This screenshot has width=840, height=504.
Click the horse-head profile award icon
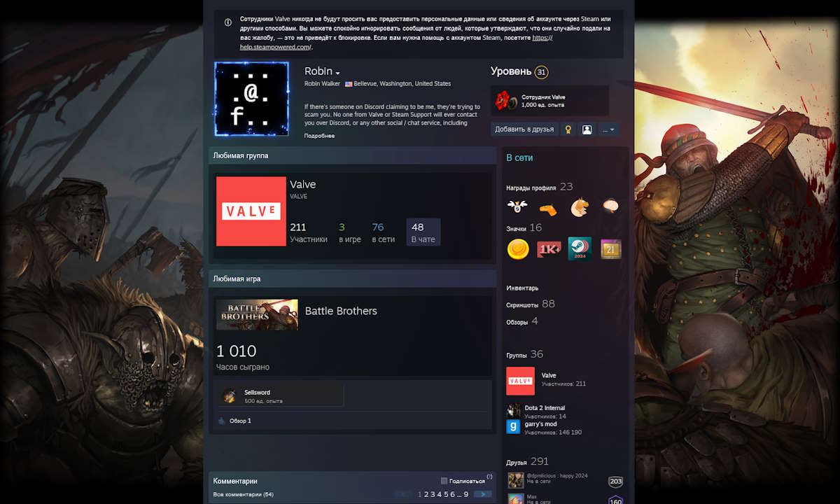pos(579,207)
